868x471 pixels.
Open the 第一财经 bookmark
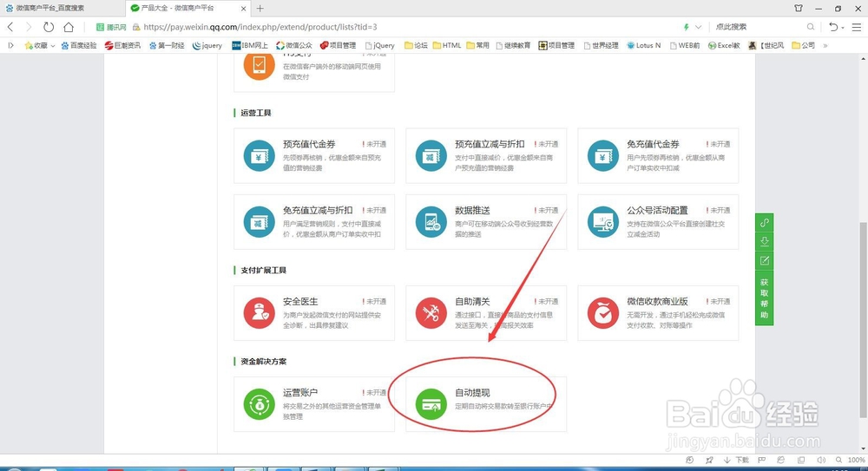click(167, 45)
